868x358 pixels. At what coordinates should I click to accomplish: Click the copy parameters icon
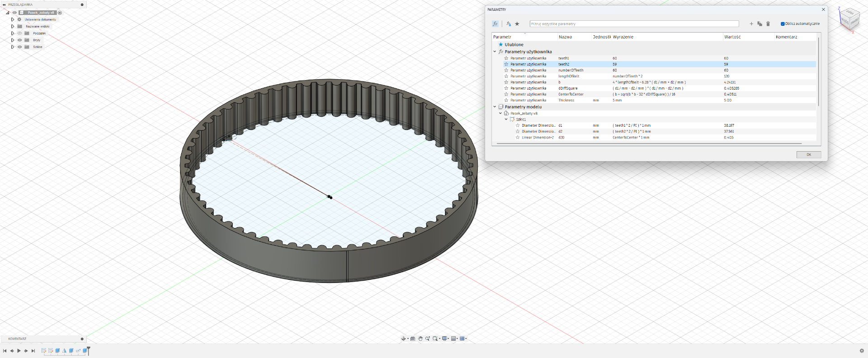click(759, 24)
